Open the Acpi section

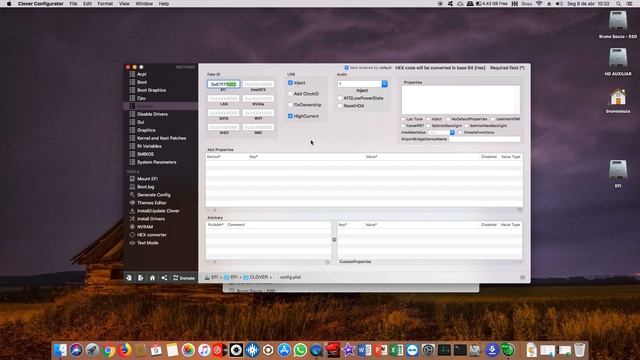142,74
